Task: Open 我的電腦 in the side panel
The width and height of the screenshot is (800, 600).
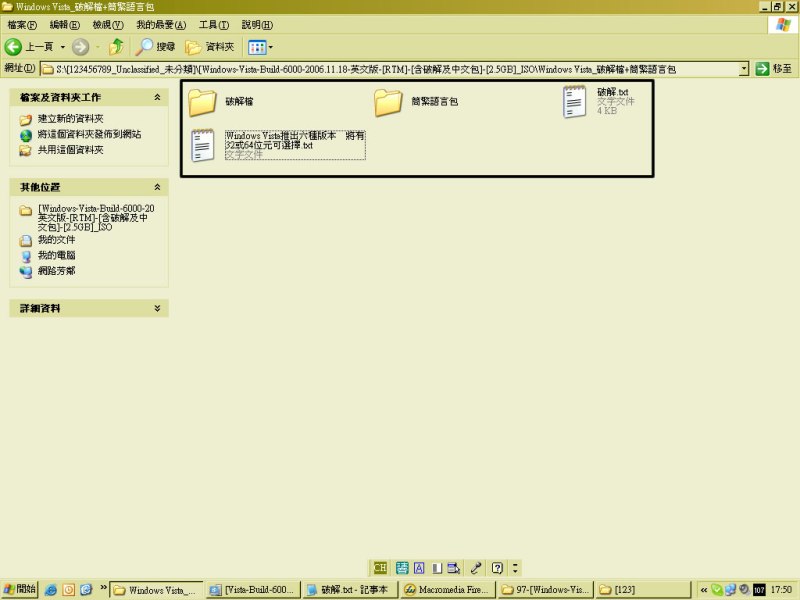Action: (x=56, y=255)
